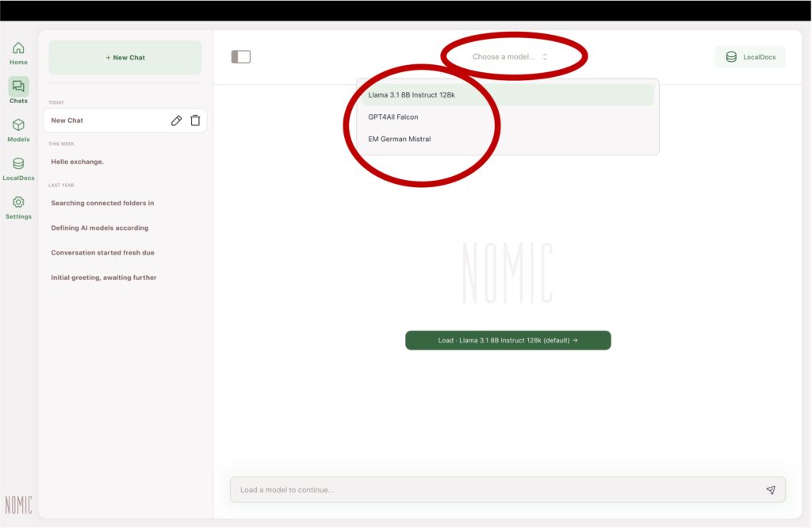Screen dimensions: 812x528
Task: Open the Defining AI models chat
Action: pyautogui.click(x=100, y=228)
